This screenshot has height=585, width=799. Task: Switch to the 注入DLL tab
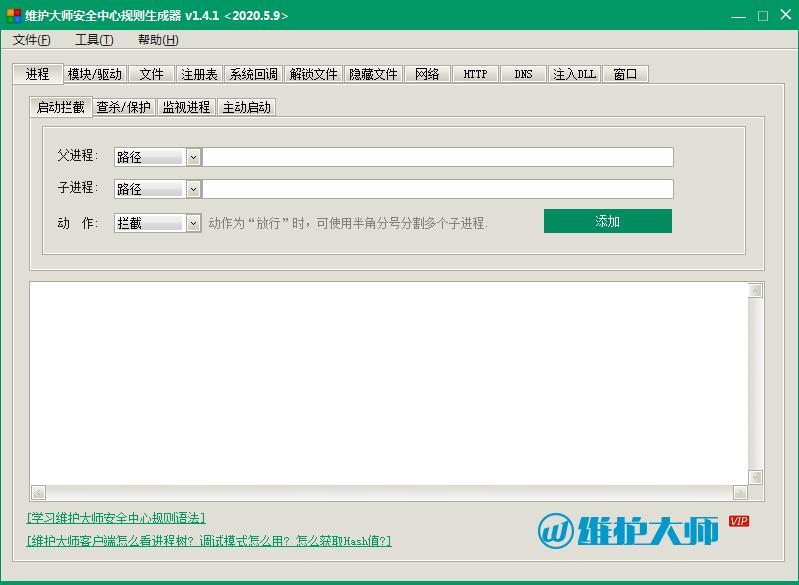click(x=574, y=74)
